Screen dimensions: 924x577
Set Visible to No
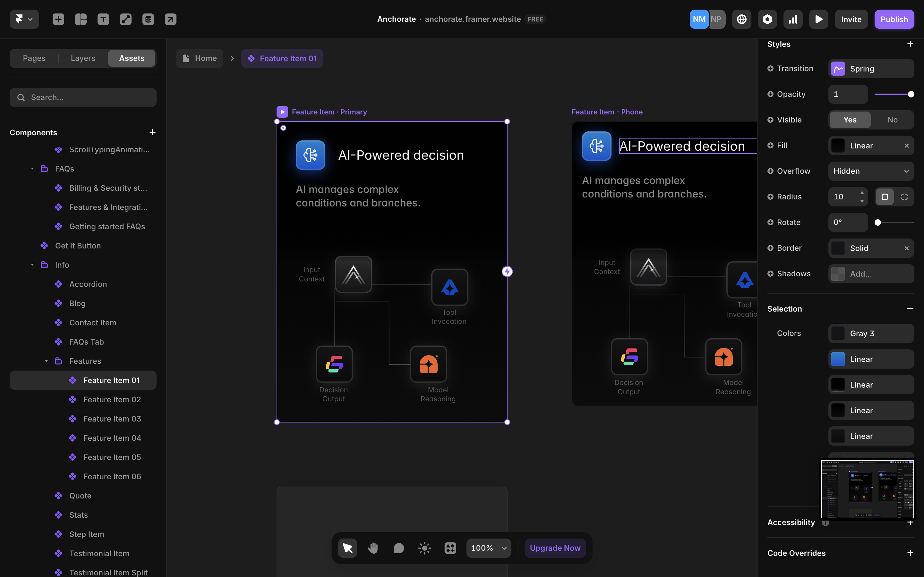click(x=892, y=120)
